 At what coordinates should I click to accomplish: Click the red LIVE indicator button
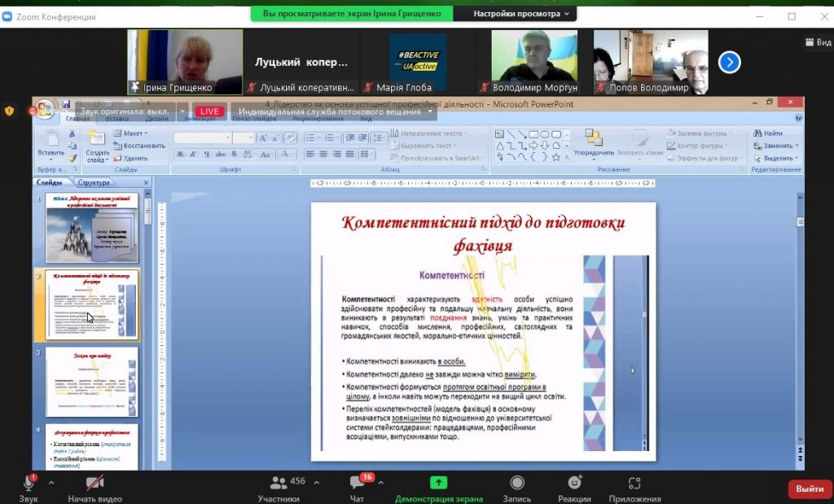[x=209, y=112]
